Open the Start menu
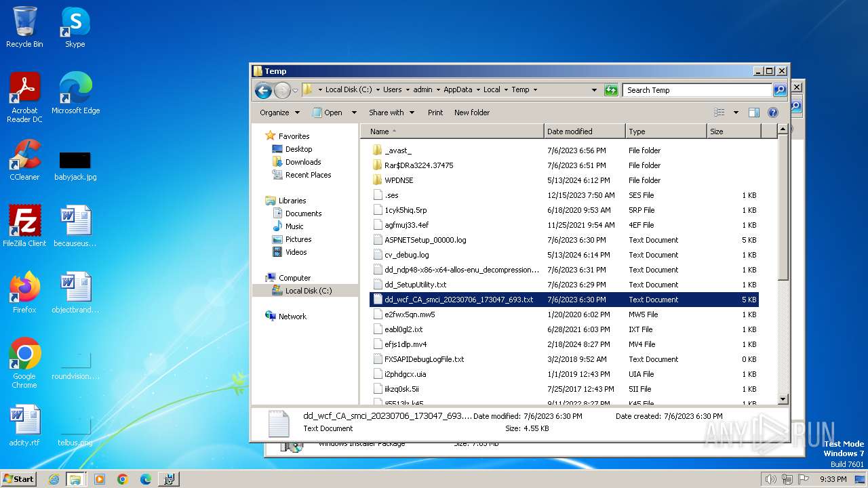The width and height of the screenshot is (868, 488). [x=19, y=479]
